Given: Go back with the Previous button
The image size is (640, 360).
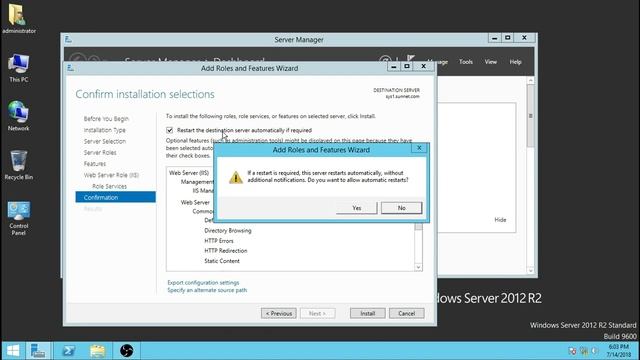Looking at the screenshot, I should pyautogui.click(x=279, y=313).
